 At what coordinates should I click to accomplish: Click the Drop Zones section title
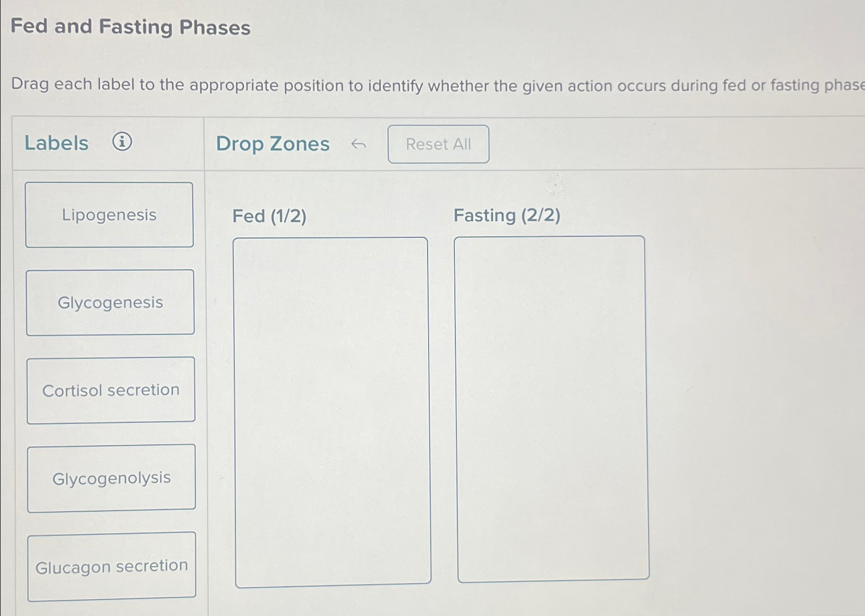click(273, 144)
